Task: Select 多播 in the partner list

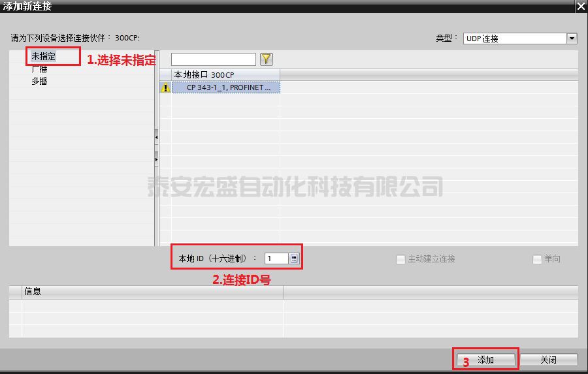Action: (x=39, y=82)
